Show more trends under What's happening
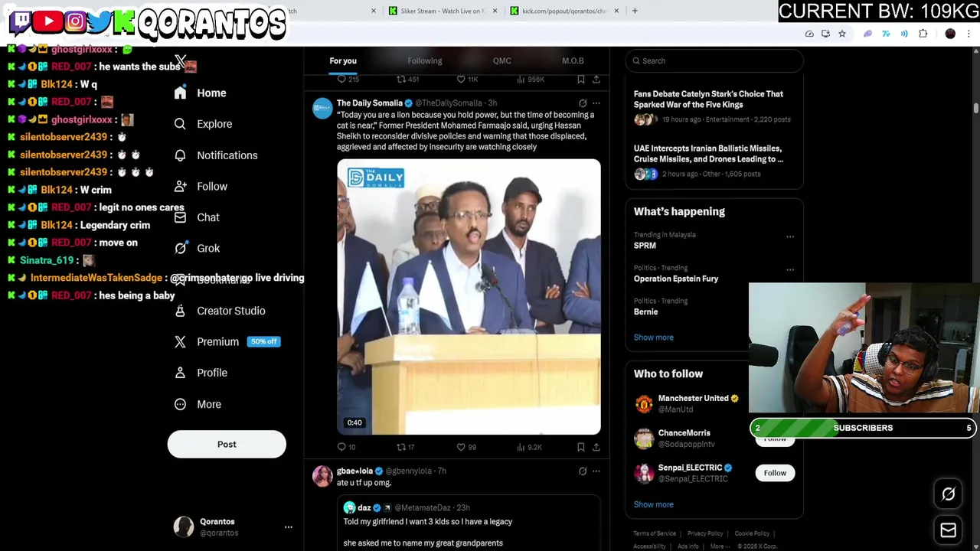 [654, 337]
